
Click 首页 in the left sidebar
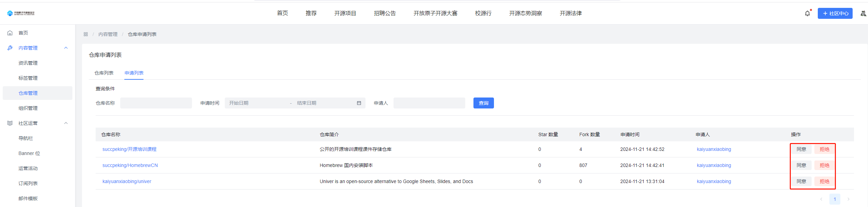(x=23, y=33)
